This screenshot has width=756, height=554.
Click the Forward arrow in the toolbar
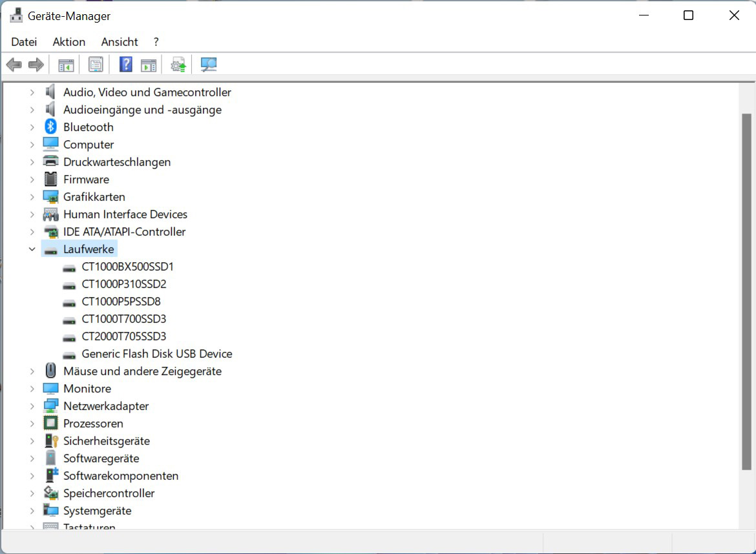[36, 65]
